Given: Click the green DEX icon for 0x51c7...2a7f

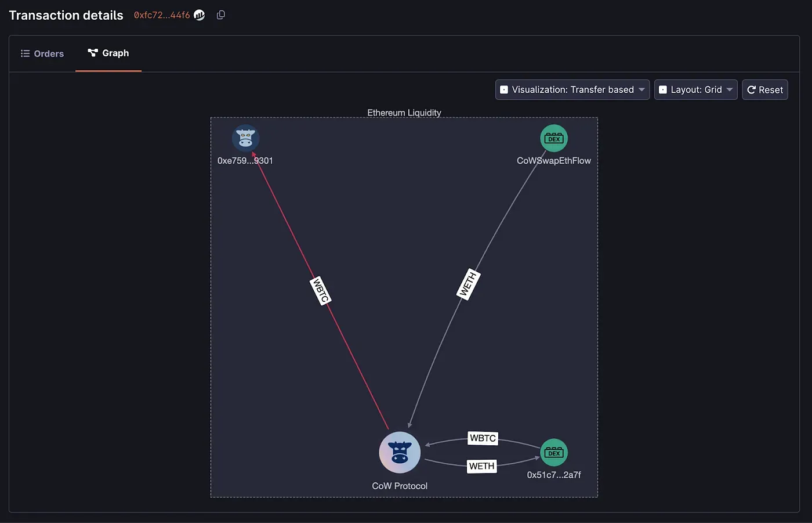Looking at the screenshot, I should pyautogui.click(x=554, y=452).
